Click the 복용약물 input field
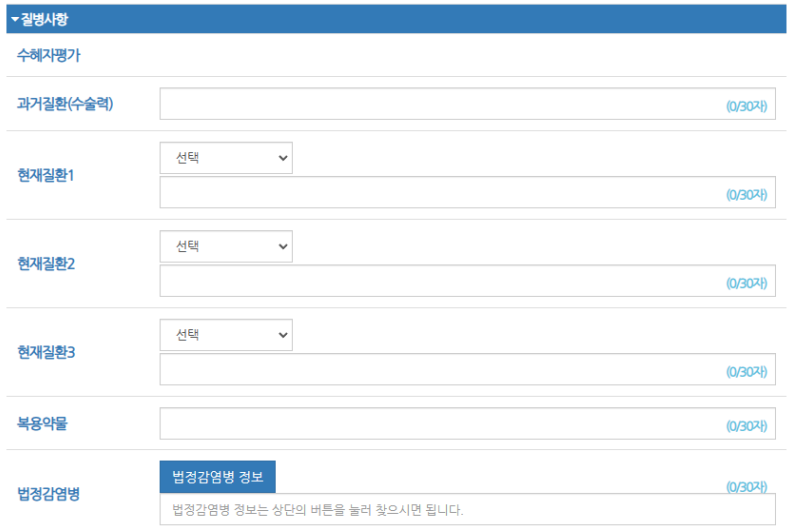 467,423
